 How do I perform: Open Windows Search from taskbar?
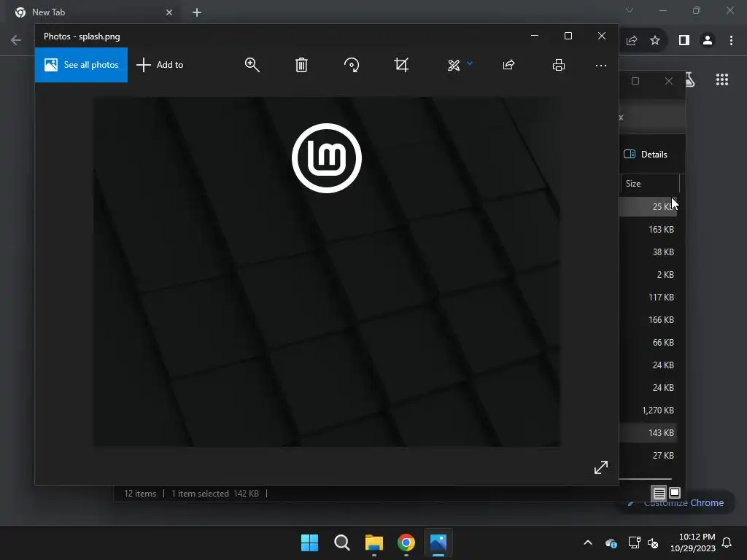342,542
